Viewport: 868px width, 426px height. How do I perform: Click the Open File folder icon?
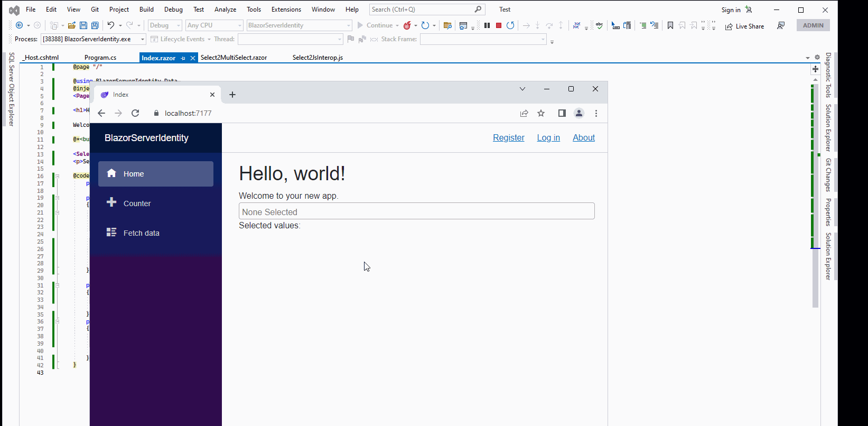[x=71, y=25]
